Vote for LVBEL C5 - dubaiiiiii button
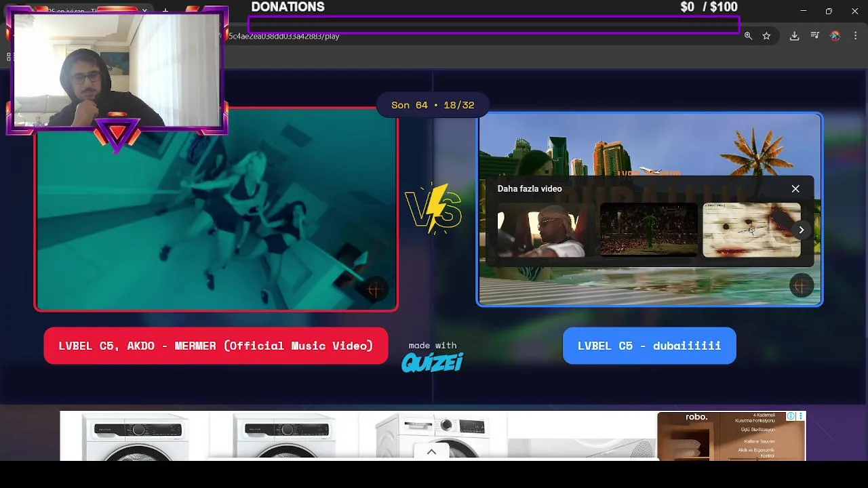 click(x=649, y=346)
